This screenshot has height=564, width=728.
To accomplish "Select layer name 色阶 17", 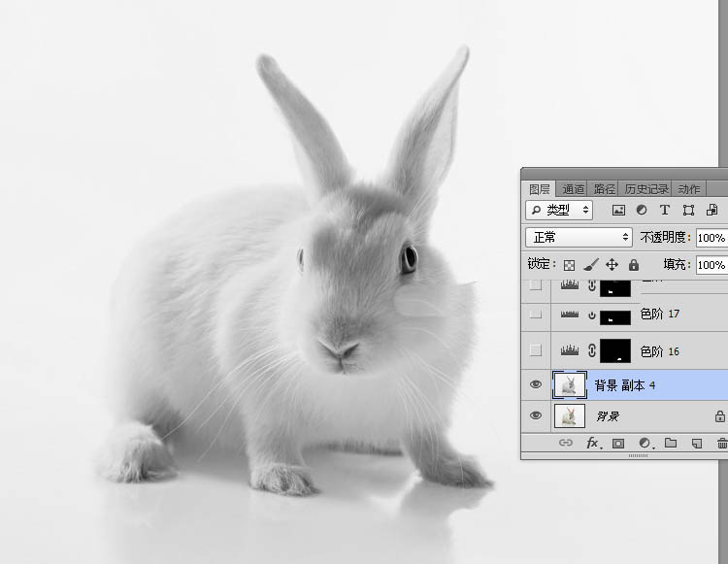I will 660,315.
